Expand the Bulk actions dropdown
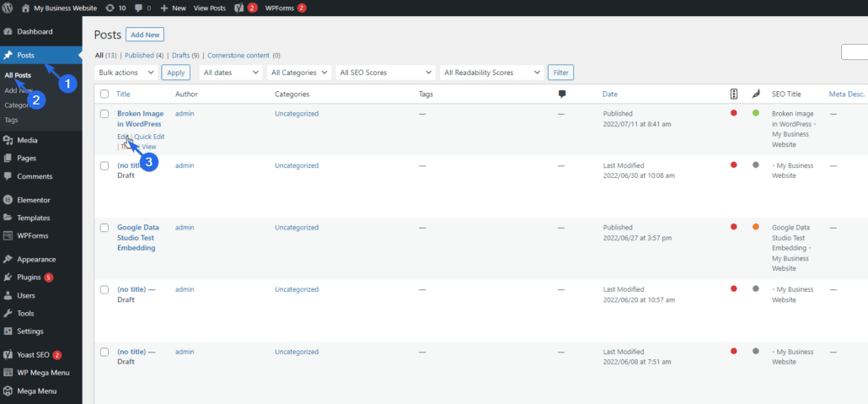Image resolution: width=868 pixels, height=404 pixels. [x=126, y=73]
